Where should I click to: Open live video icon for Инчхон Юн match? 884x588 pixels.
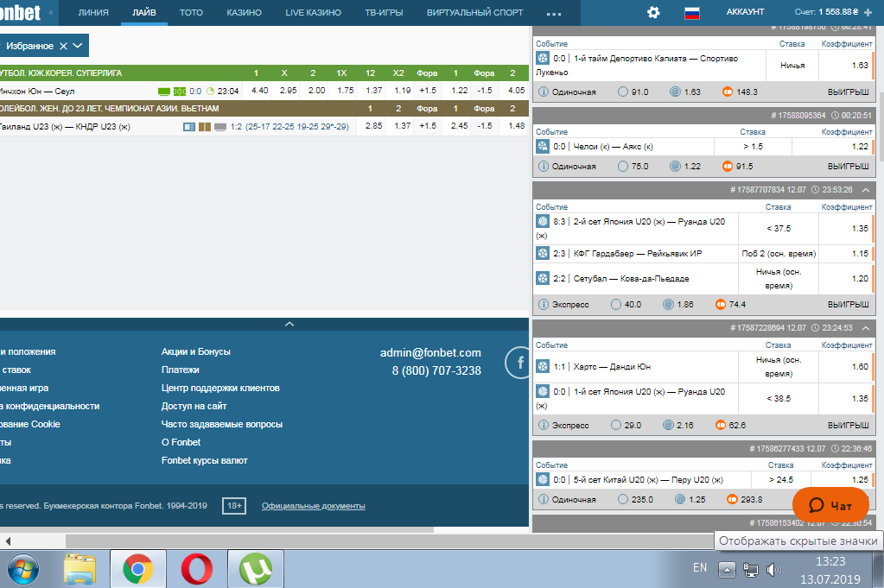coord(164,91)
